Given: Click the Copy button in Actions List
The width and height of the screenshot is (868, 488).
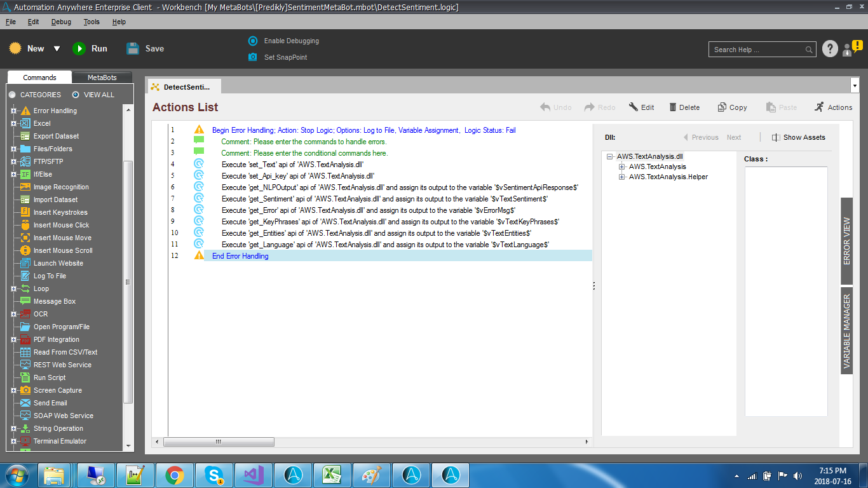Looking at the screenshot, I should click(732, 107).
